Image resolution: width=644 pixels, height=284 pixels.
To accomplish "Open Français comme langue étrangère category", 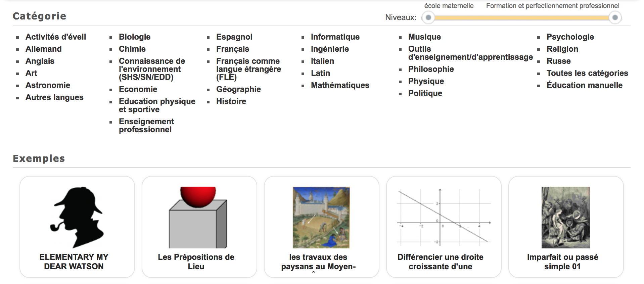I will pyautogui.click(x=248, y=69).
